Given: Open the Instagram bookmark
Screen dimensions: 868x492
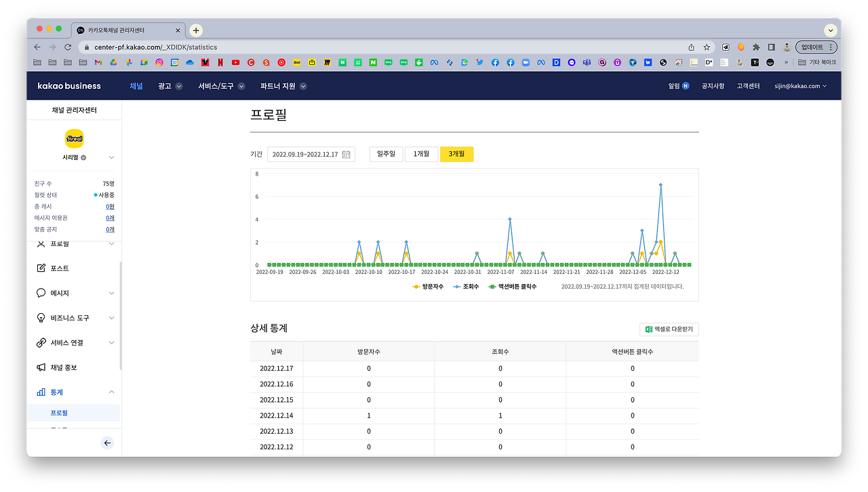Looking at the screenshot, I should pos(159,62).
